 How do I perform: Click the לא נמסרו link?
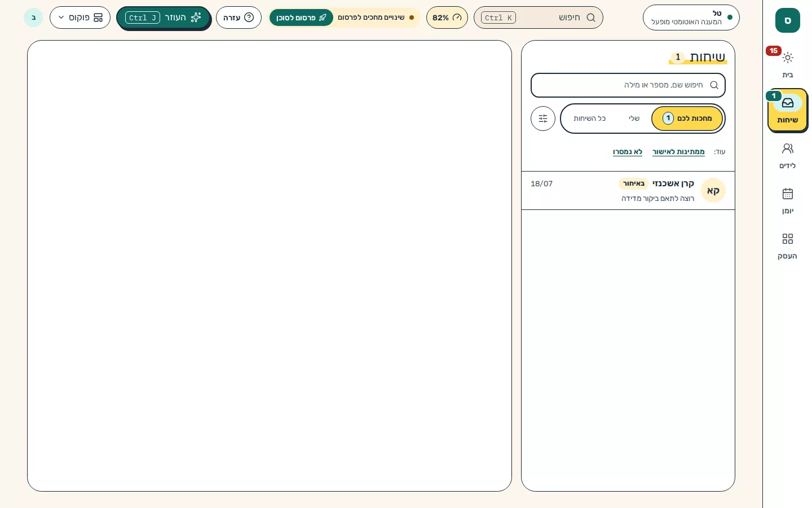coord(628,152)
